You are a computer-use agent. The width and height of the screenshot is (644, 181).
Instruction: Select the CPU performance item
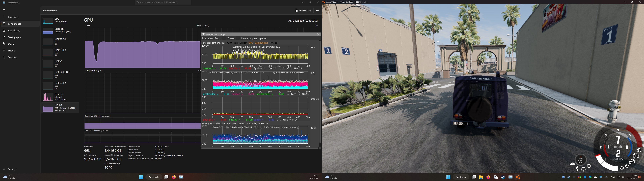[60, 20]
